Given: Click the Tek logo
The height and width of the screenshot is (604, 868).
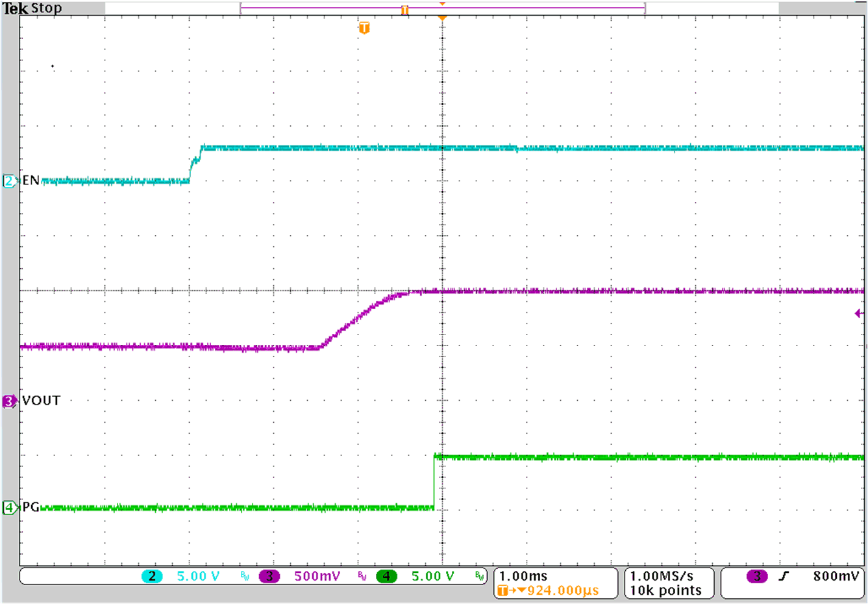Looking at the screenshot, I should coord(16,8).
